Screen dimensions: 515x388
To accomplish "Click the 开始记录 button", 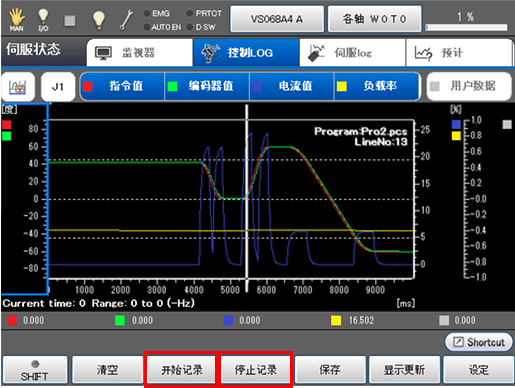I will pyautogui.click(x=182, y=369).
